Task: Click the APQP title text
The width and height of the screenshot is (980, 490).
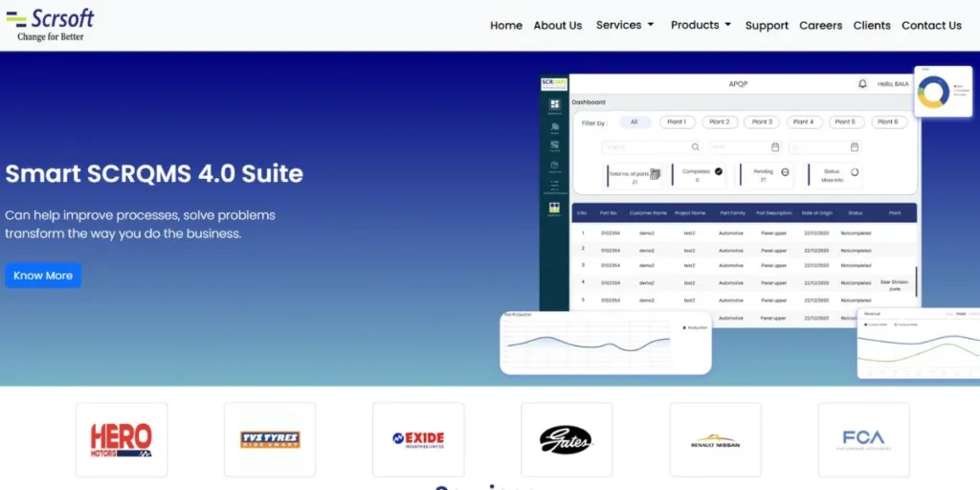Action: point(738,84)
